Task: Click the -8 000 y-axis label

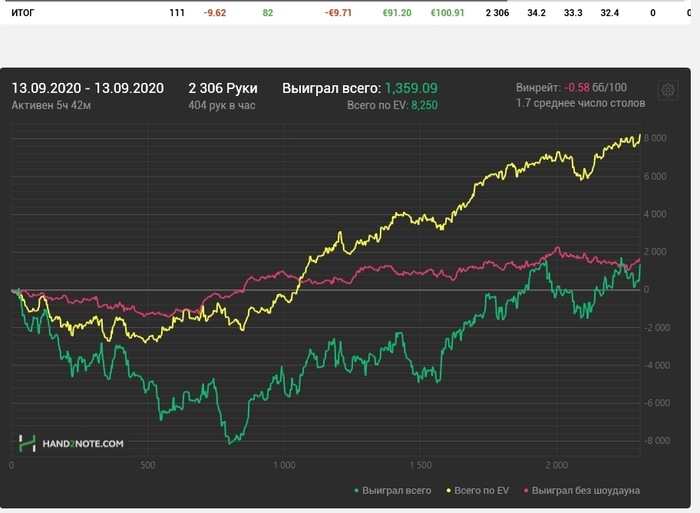Action: (x=657, y=441)
